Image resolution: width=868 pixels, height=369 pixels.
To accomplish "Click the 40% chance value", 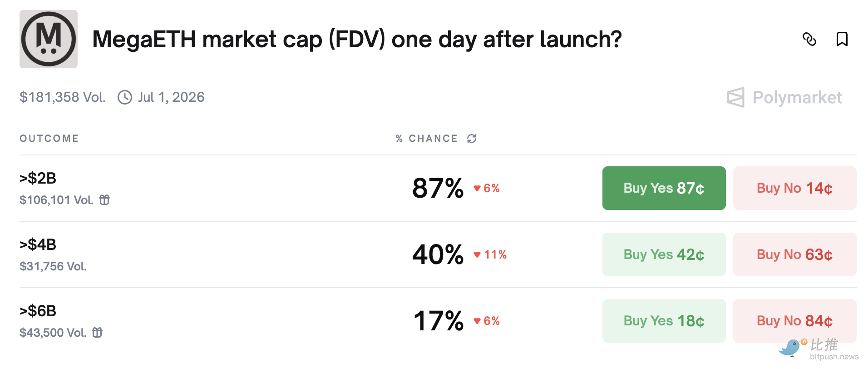I will [x=438, y=254].
